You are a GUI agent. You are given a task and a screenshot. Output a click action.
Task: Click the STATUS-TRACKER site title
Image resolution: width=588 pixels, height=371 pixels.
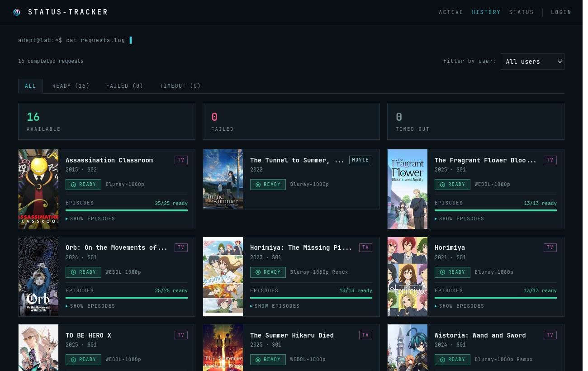(x=68, y=12)
